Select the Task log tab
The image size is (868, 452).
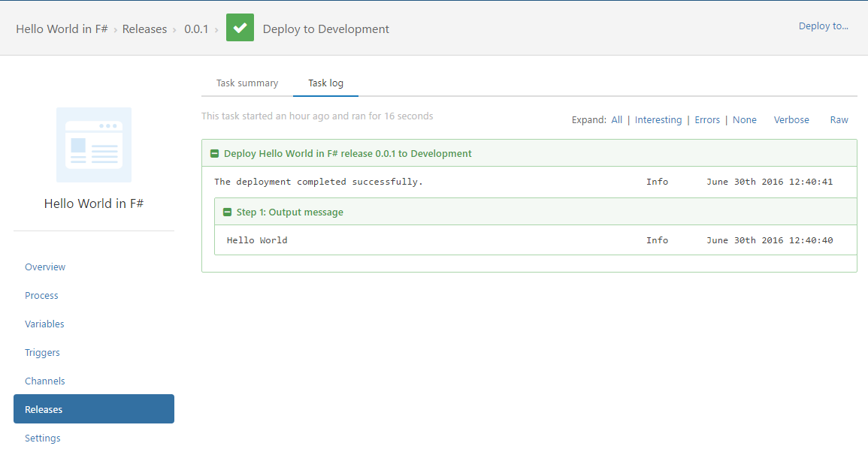click(325, 83)
